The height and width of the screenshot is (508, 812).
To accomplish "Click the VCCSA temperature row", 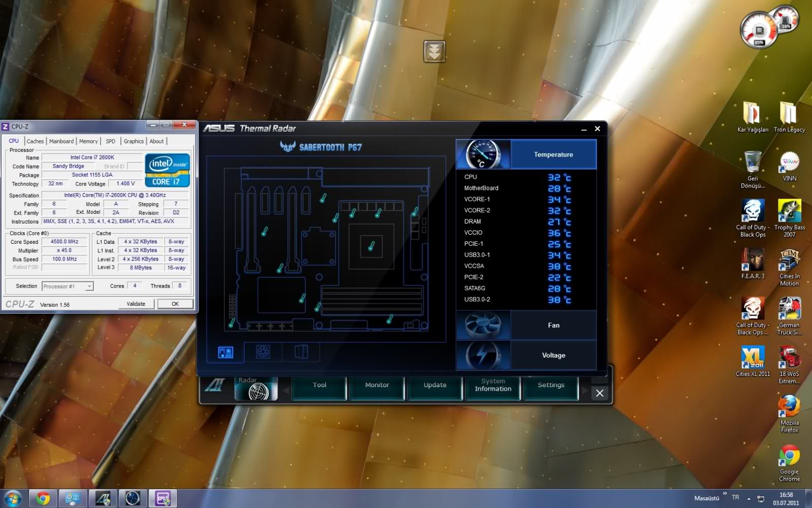I will point(526,266).
